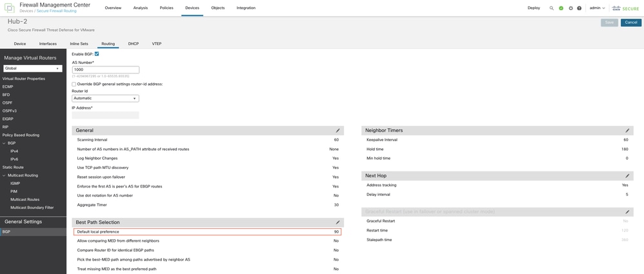The width and height of the screenshot is (644, 274).
Task: Switch to the Inline Sets tab
Action: [79, 43]
